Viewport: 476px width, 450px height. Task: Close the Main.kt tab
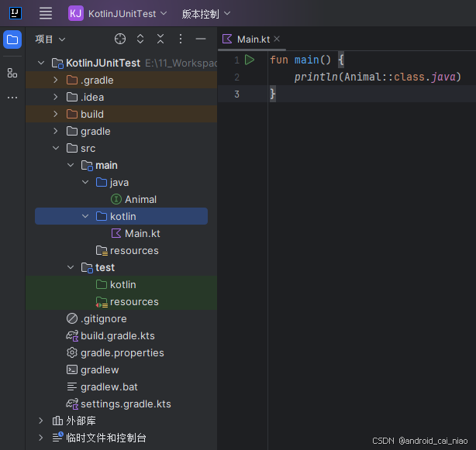click(x=277, y=39)
